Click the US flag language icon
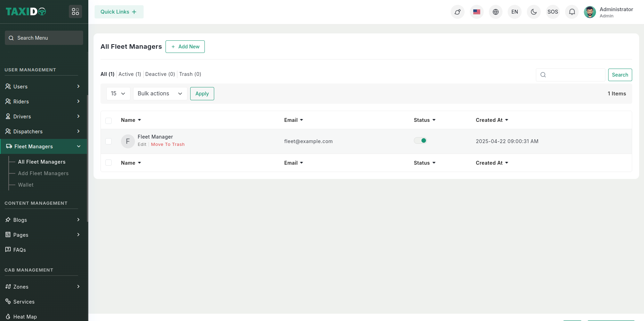 pyautogui.click(x=476, y=12)
